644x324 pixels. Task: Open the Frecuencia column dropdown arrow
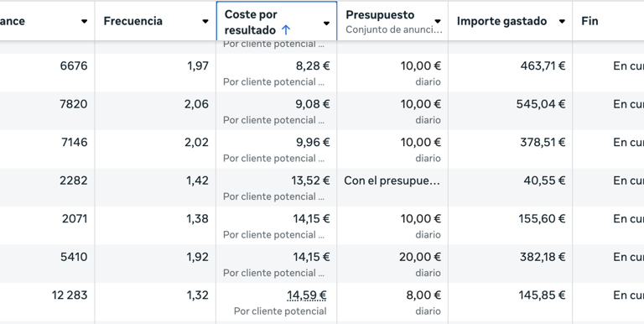point(205,21)
